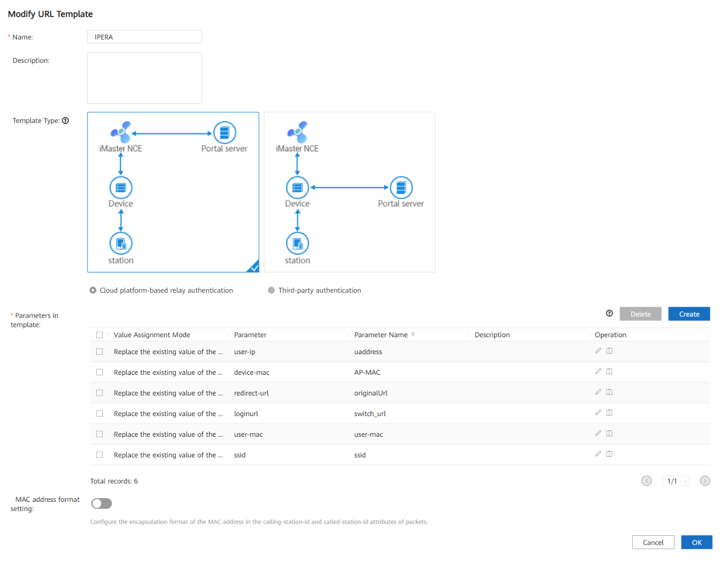Select the user-mac row checkbox
The width and height of the screenshot is (728, 567).
[100, 434]
